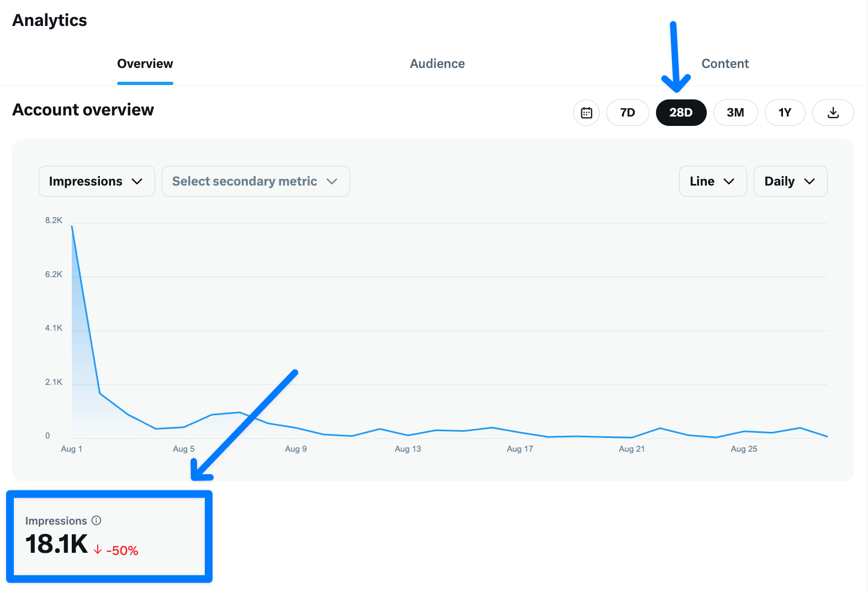Click the 8.2K y-axis label
Image resolution: width=868 pixels, height=592 pixels.
coord(54,220)
